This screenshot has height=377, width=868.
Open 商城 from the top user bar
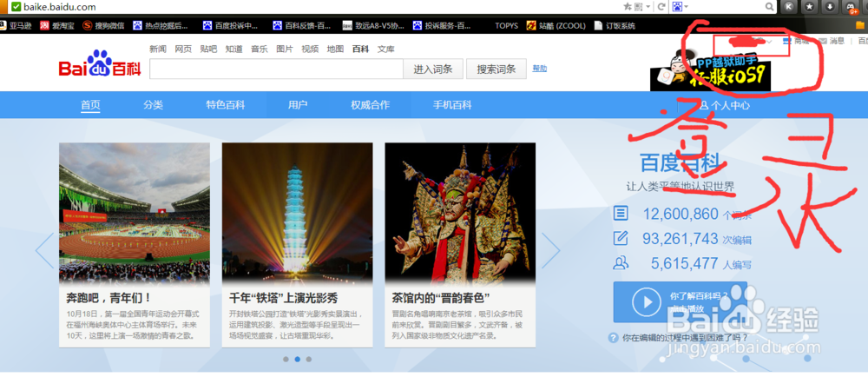click(x=796, y=41)
